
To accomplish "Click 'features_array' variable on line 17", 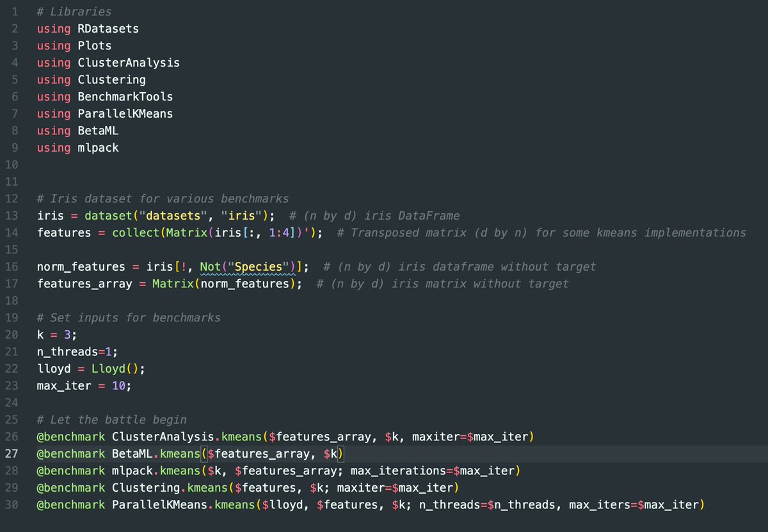I will [84, 284].
